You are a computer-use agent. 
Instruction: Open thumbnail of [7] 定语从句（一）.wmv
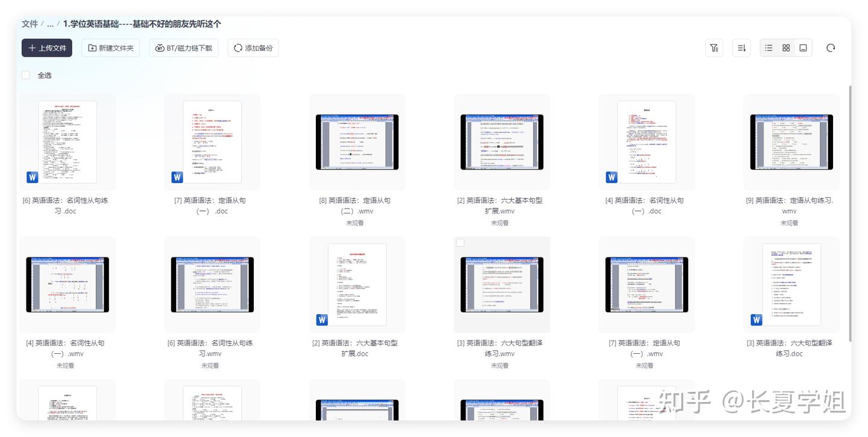647,285
